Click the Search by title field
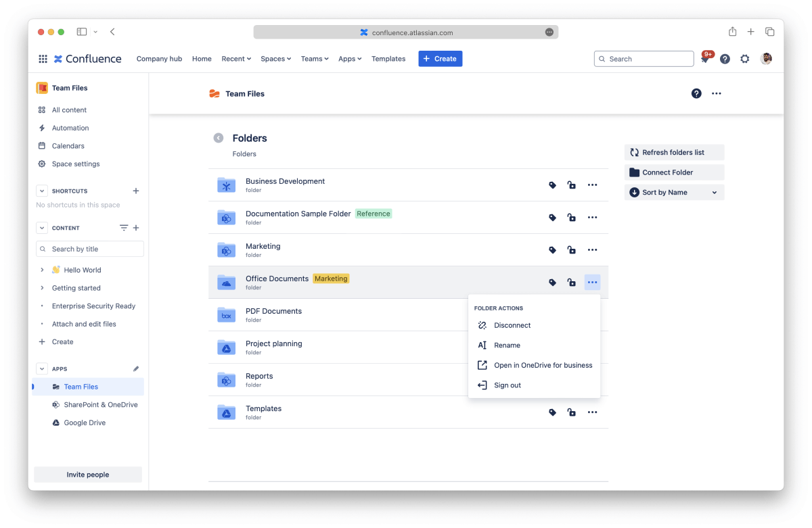 click(90, 249)
